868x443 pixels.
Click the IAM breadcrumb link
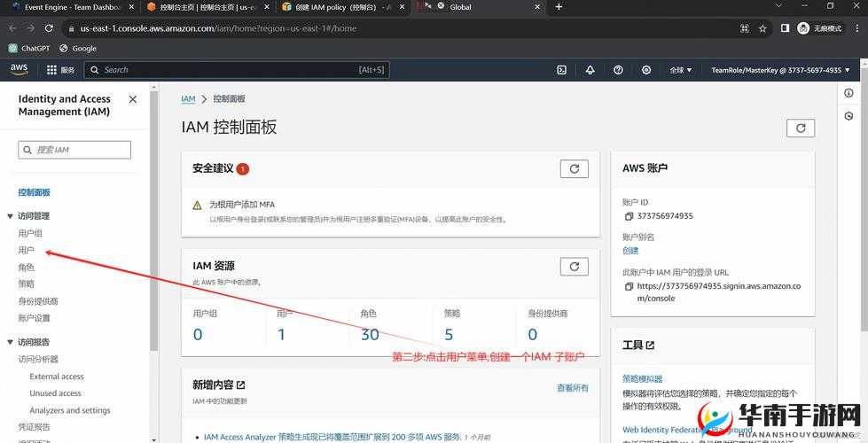[188, 99]
